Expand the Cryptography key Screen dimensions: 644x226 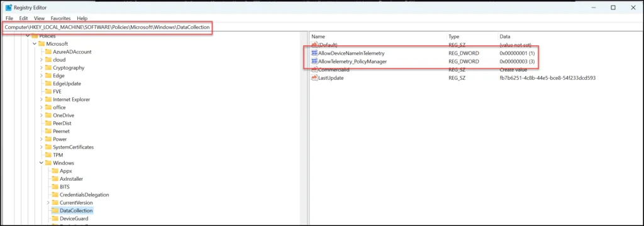(41, 68)
